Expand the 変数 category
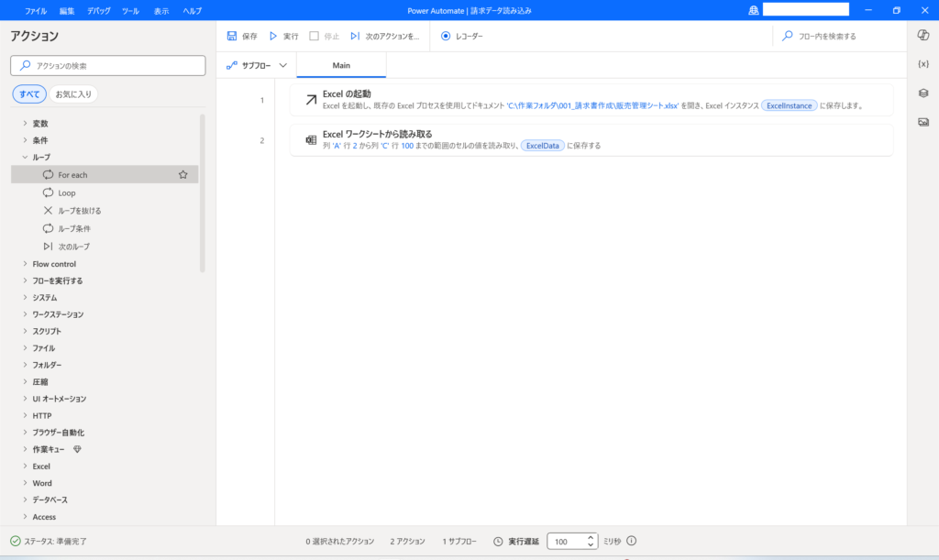The height and width of the screenshot is (560, 939). click(25, 123)
